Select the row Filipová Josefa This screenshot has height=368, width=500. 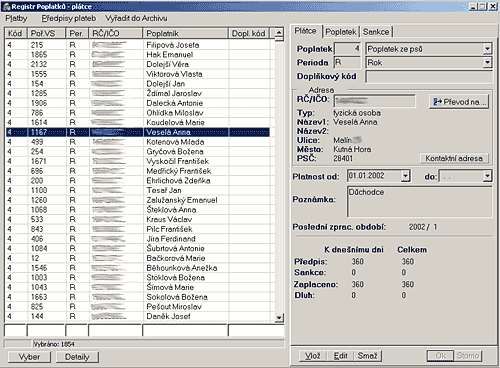137,45
